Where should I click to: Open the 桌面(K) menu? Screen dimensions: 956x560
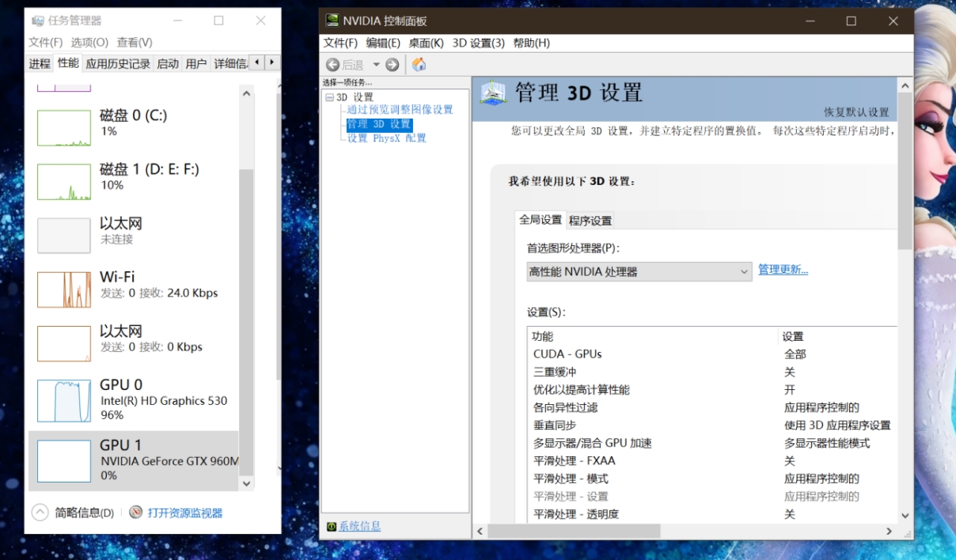pos(425,43)
